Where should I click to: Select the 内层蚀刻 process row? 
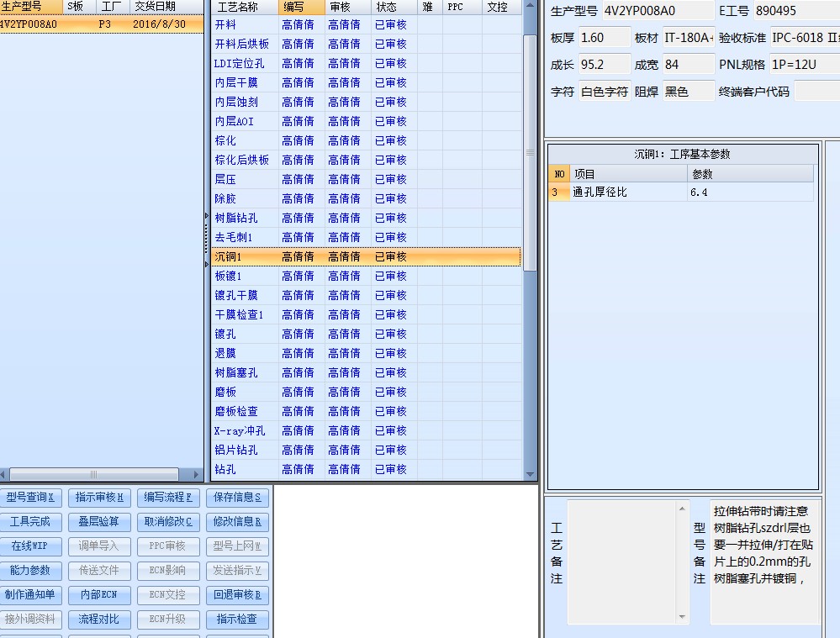click(367, 102)
